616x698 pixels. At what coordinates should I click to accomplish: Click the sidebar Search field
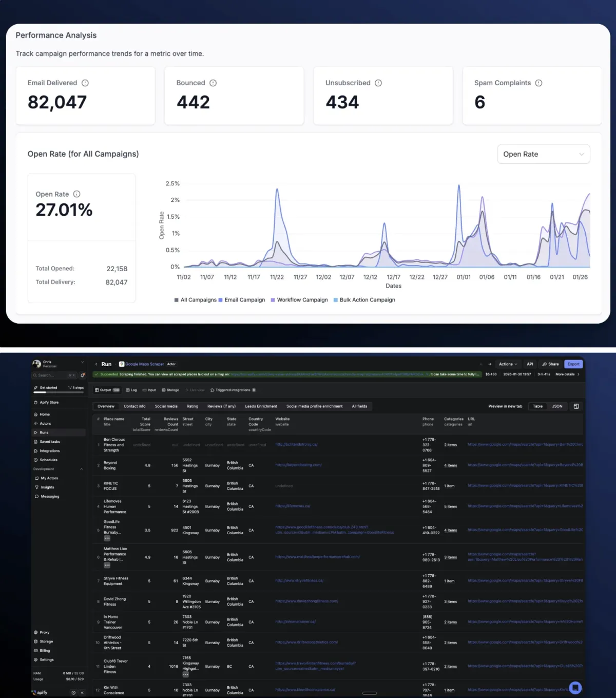tap(51, 375)
